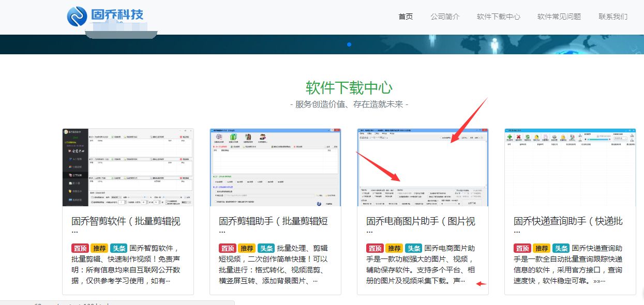Open the 固乔剪辑助手 screenshot thumbnail

pos(275,166)
